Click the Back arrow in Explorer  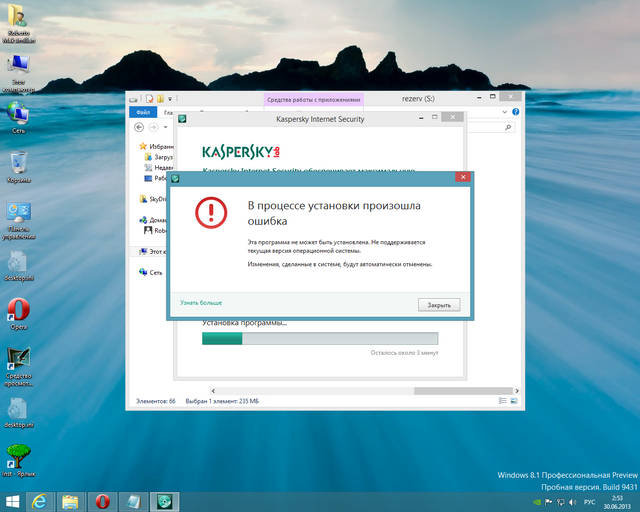(x=139, y=127)
